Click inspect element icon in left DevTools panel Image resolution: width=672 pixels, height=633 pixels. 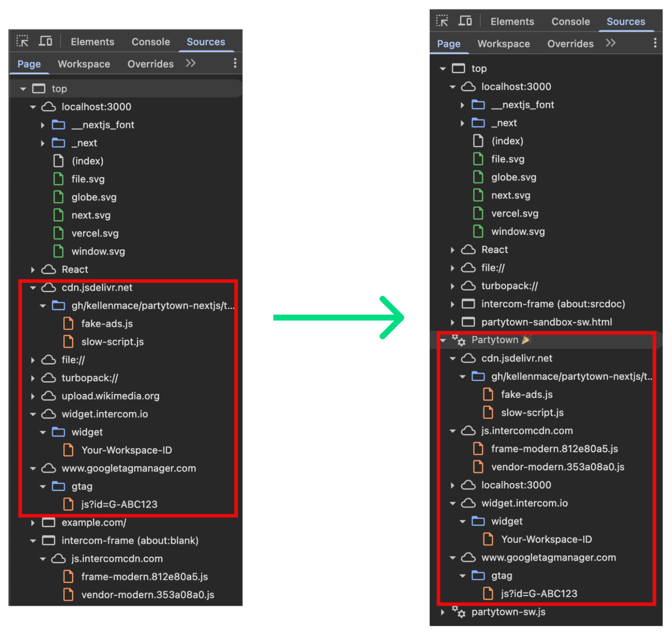coord(22,41)
